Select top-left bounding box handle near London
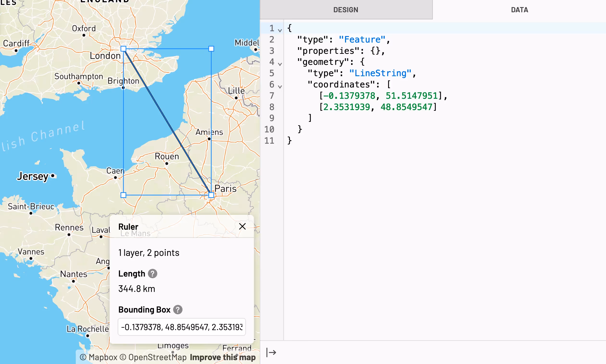Image resolution: width=606 pixels, height=364 pixels. point(123,49)
